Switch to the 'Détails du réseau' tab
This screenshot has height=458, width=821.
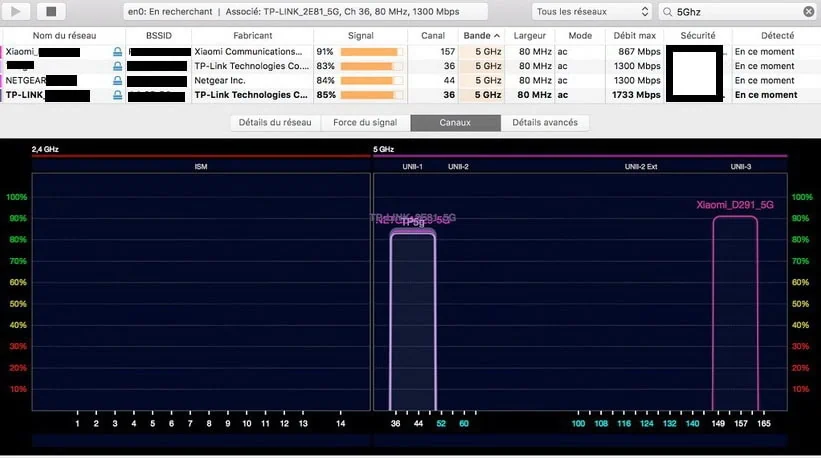coord(275,122)
